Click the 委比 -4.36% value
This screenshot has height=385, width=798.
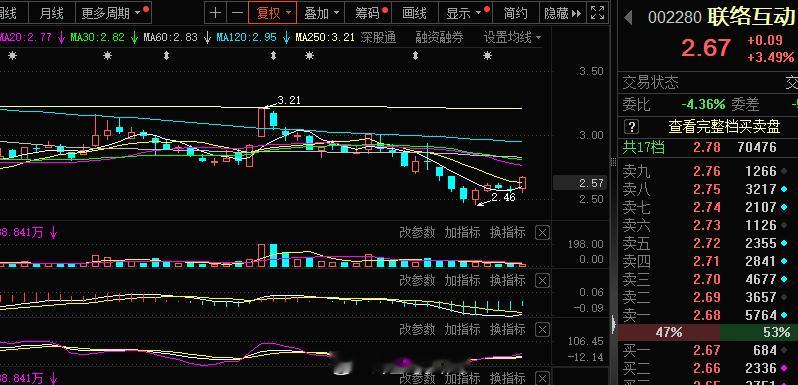703,105
